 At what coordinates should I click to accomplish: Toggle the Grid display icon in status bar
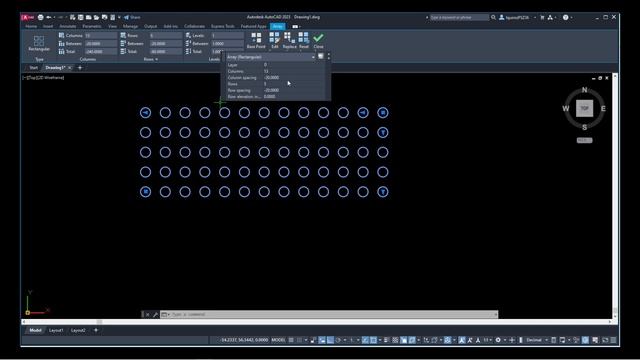point(291,340)
